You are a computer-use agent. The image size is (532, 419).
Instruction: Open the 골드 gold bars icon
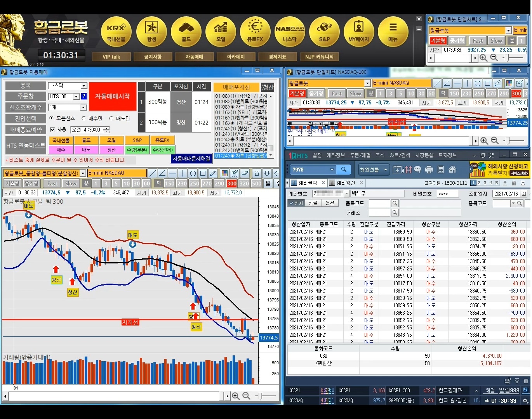click(x=186, y=32)
